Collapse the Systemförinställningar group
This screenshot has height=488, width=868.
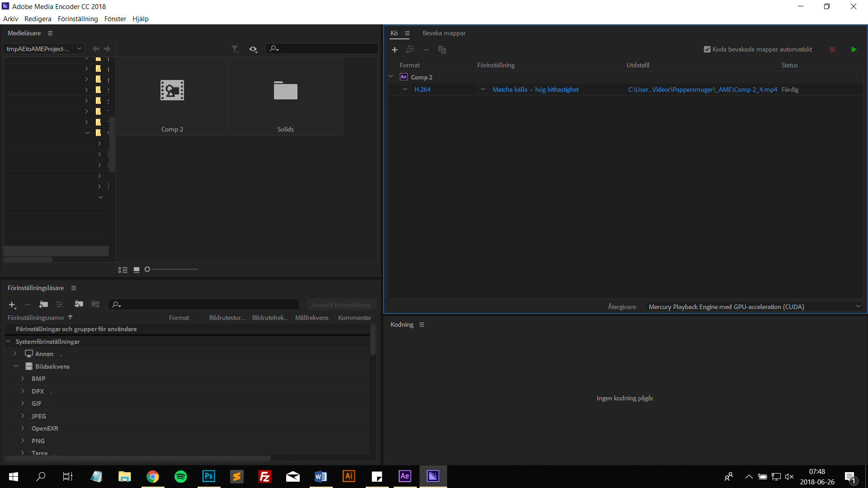8,342
